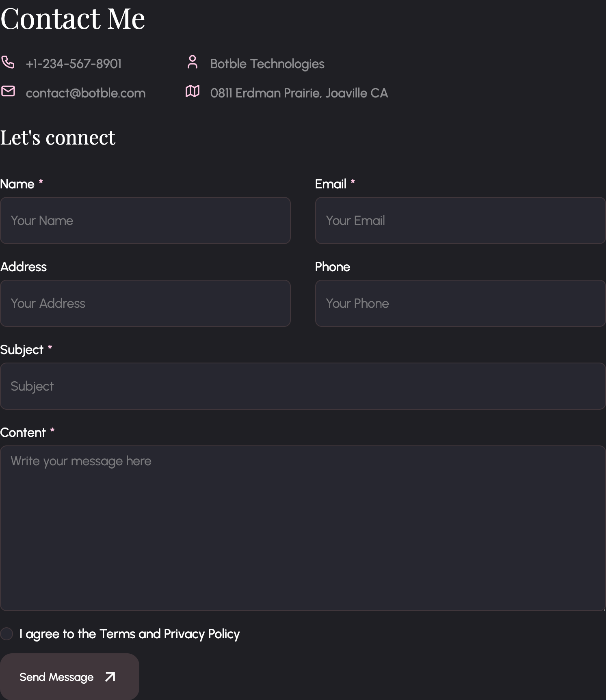Image resolution: width=606 pixels, height=700 pixels.
Task: Focus the Your Name input field
Action: point(145,220)
